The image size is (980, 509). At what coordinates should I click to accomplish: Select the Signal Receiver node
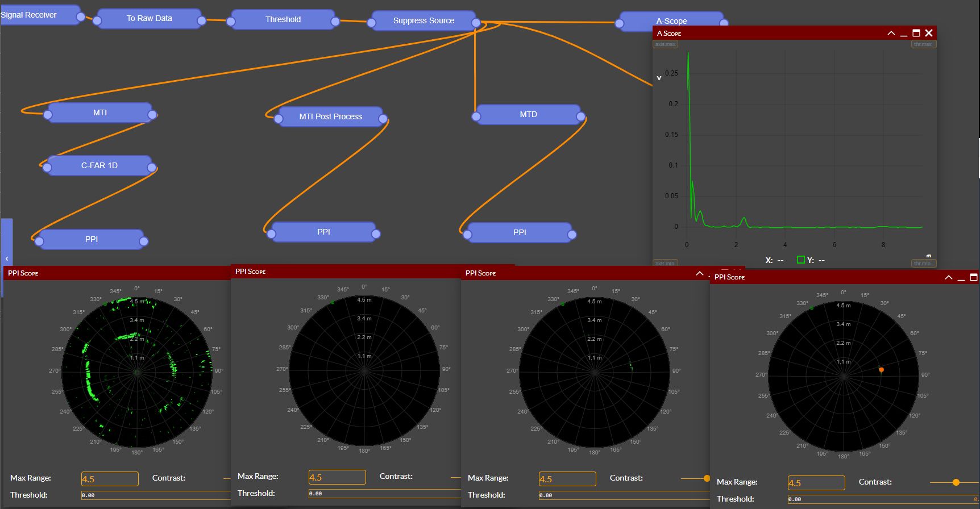coord(34,15)
